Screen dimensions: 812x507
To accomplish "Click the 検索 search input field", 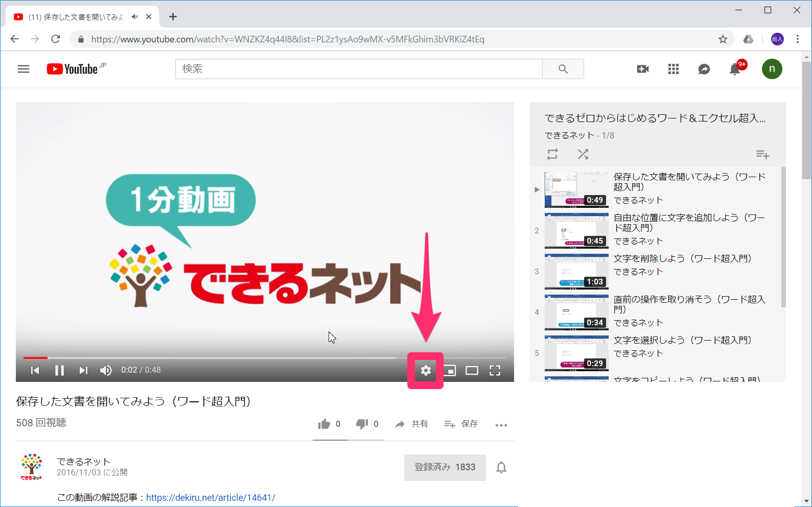I will point(359,69).
